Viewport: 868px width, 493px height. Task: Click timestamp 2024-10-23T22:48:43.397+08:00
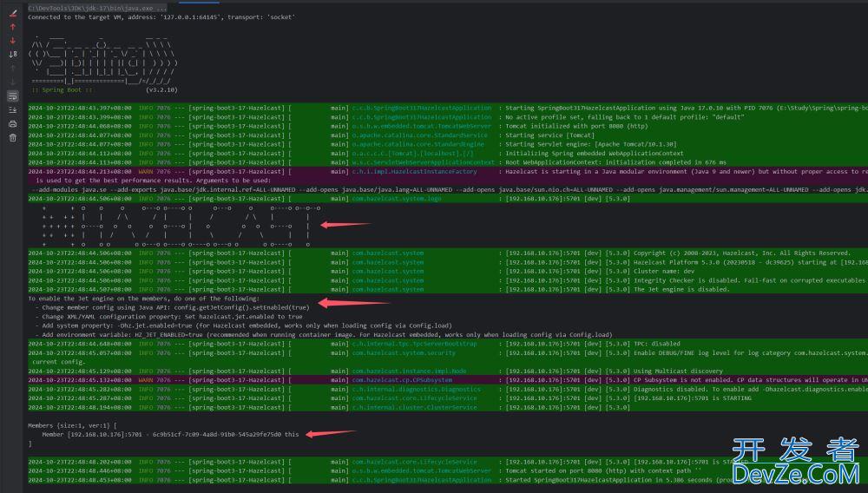[x=80, y=108]
